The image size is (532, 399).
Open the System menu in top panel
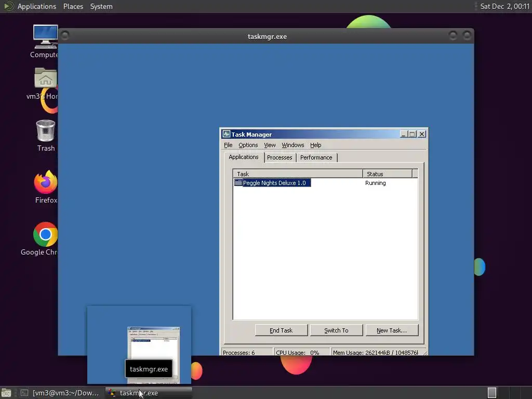click(101, 6)
